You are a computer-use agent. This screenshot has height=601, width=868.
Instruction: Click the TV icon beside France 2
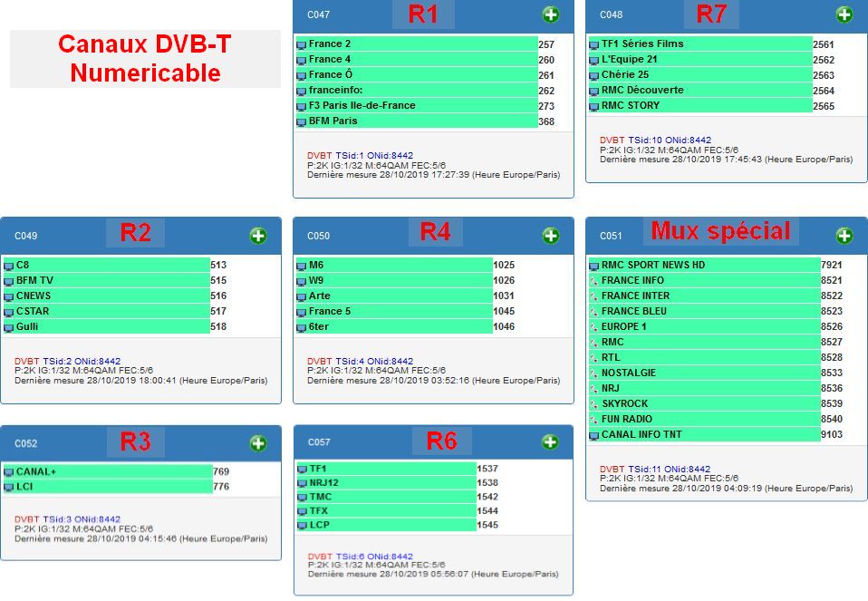click(x=301, y=44)
